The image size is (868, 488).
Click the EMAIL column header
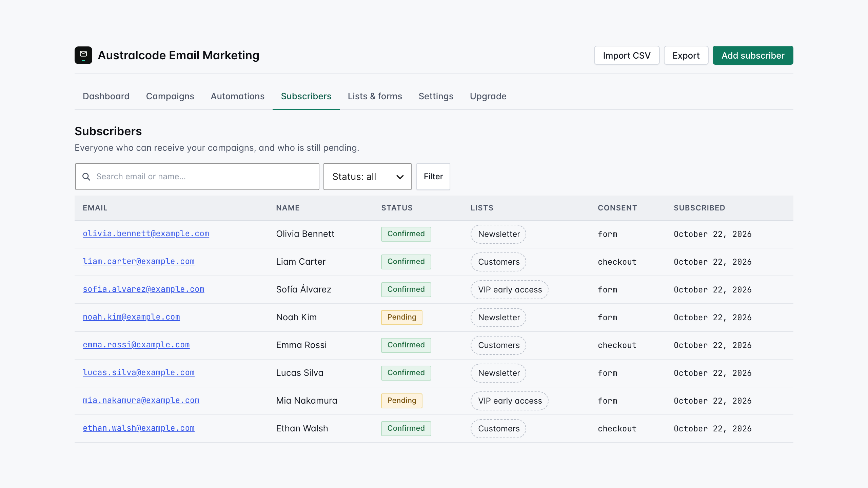pyautogui.click(x=95, y=208)
